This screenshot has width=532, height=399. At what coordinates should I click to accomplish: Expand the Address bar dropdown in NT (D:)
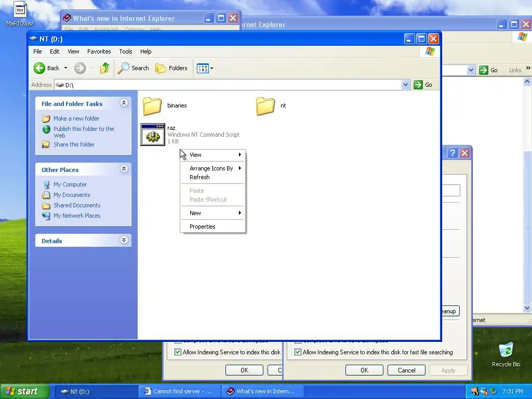(x=405, y=85)
